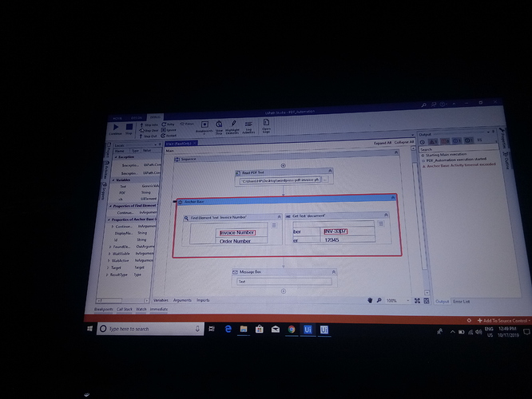This screenshot has height=399, width=532.
Task: Collapse the Variables group in Locals
Action: [x=113, y=180]
